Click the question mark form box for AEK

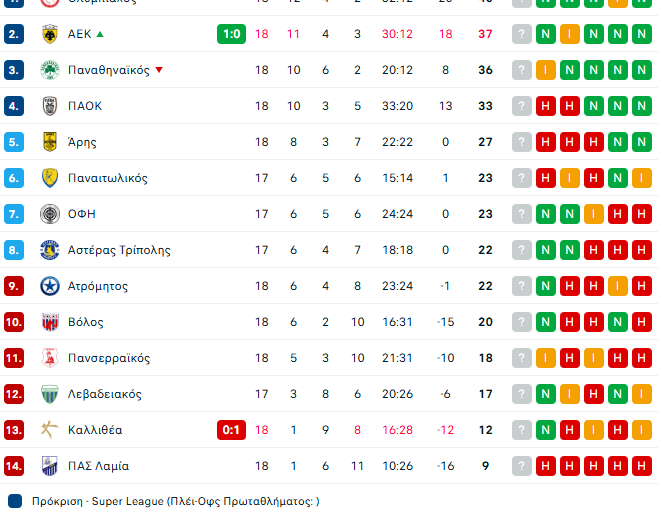pos(522,34)
